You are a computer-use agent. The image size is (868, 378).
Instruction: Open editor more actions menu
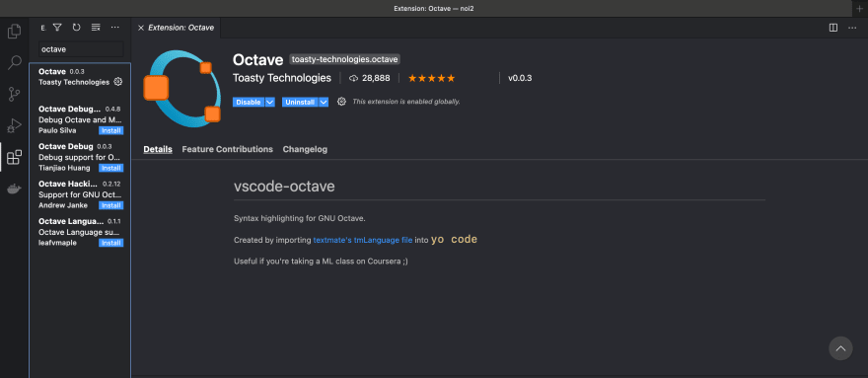pos(852,28)
